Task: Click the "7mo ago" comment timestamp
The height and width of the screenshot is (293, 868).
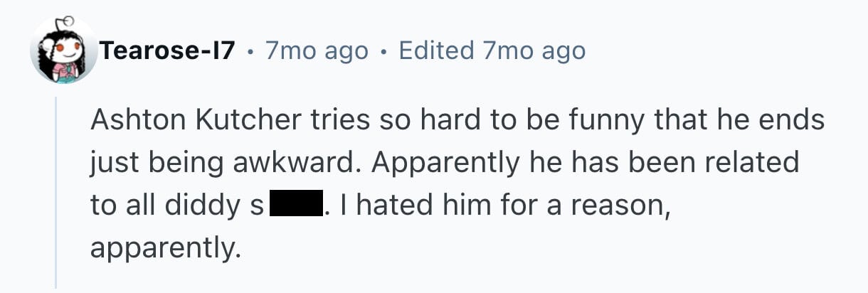Action: (x=317, y=51)
